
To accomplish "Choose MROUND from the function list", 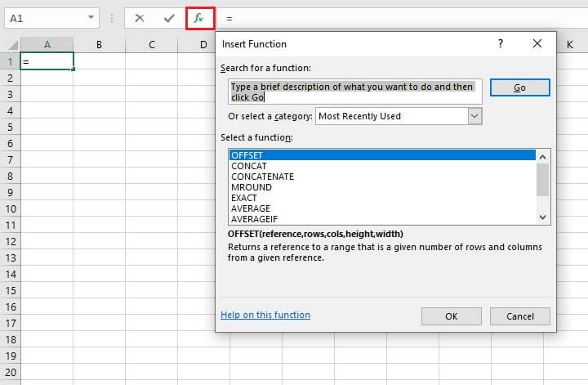I will [x=252, y=187].
